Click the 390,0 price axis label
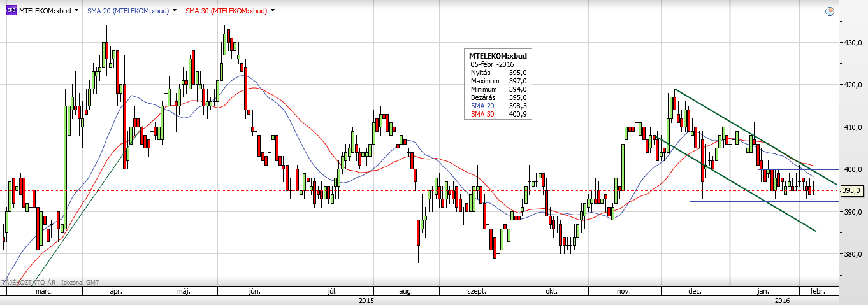The image size is (868, 305). [x=853, y=212]
